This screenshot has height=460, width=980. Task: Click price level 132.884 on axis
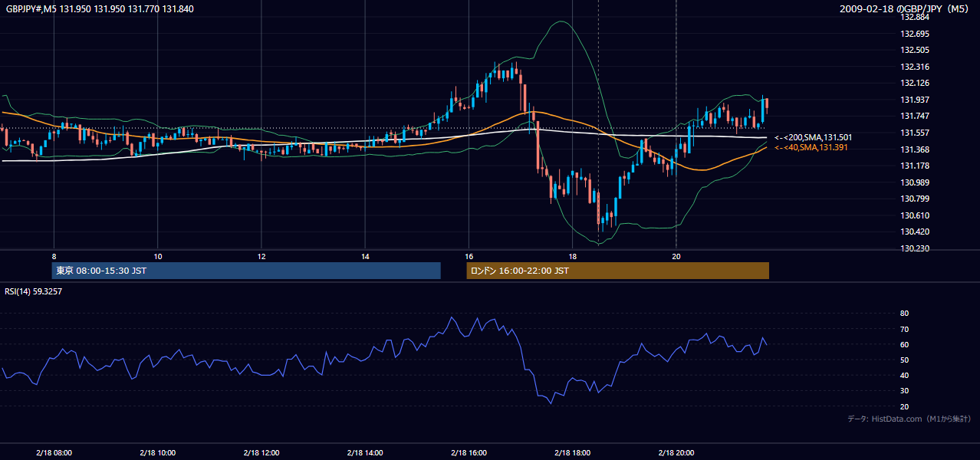point(914,17)
